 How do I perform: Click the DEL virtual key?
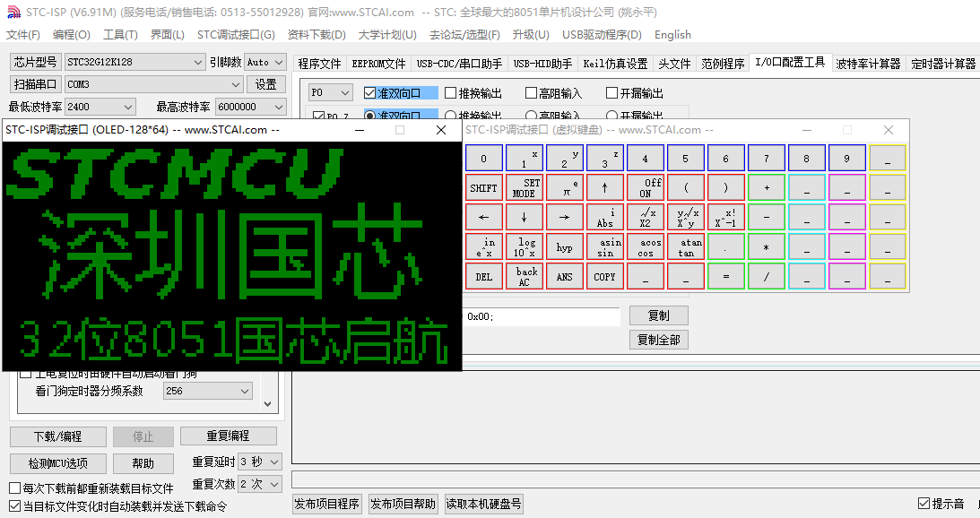[x=484, y=276]
